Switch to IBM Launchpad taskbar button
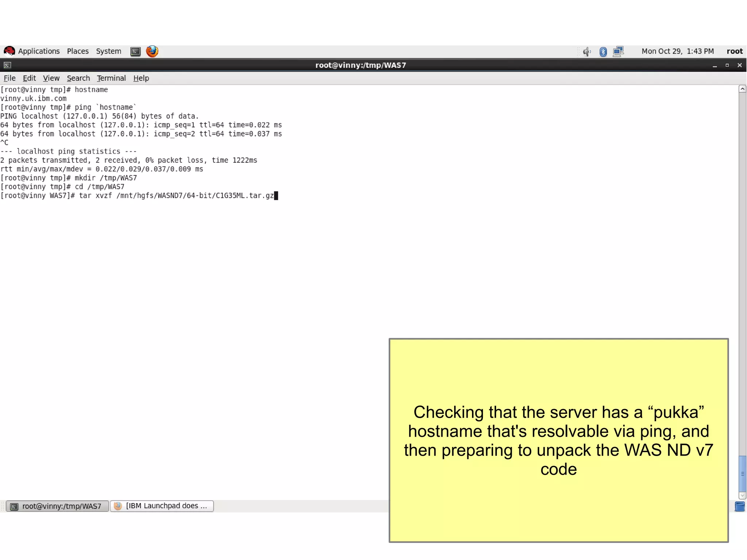747x560 pixels. click(x=162, y=506)
